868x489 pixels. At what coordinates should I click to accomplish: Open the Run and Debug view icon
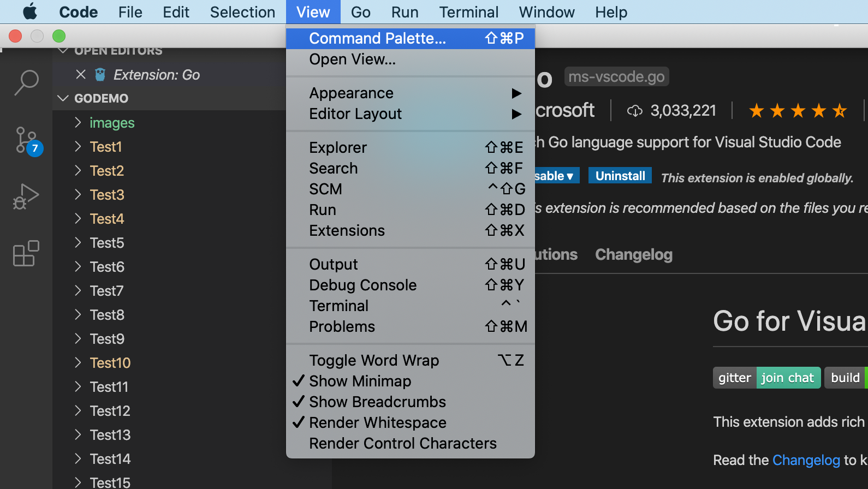coord(26,196)
